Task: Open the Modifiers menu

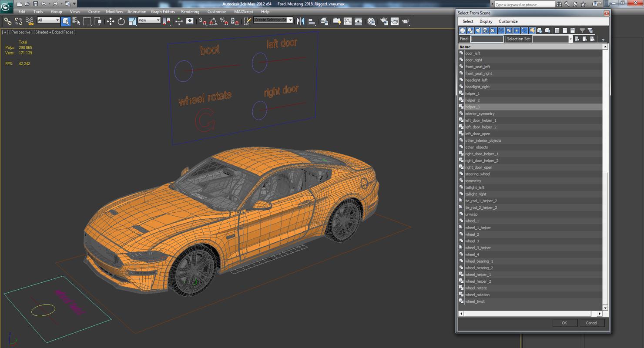Action: 114,12
